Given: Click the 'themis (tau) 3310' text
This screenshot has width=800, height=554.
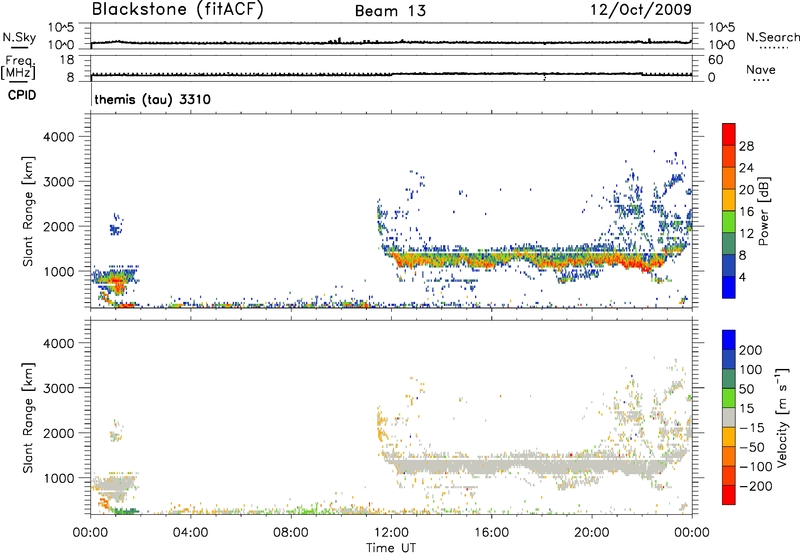Looking at the screenshot, I should click(153, 99).
